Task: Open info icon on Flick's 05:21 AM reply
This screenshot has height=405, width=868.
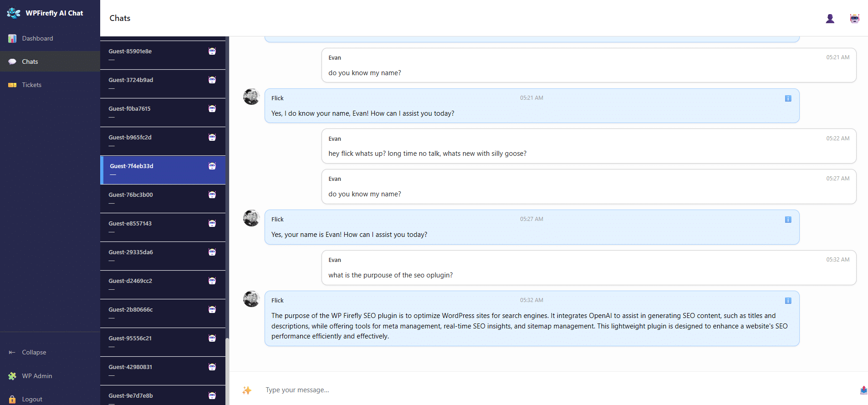Action: click(788, 98)
